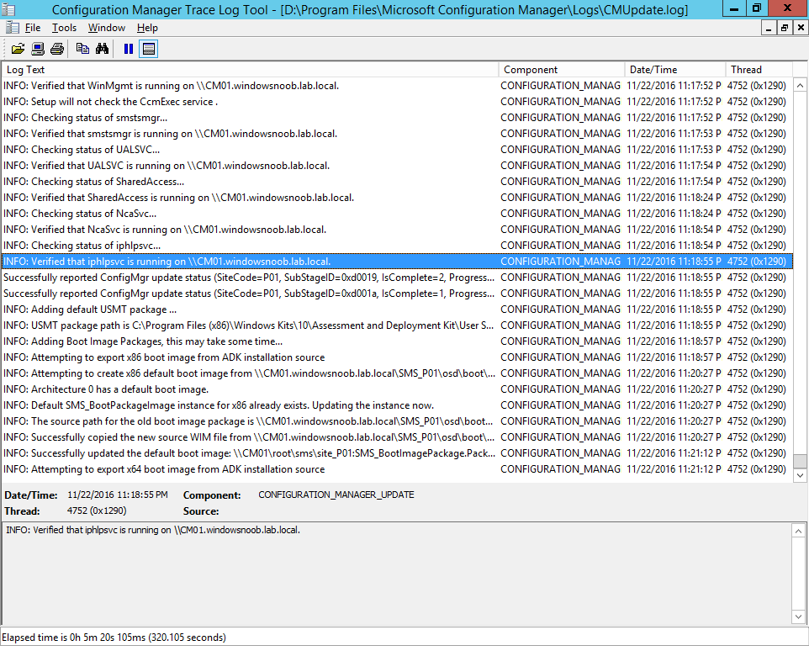The height and width of the screenshot is (672, 809).
Task: Select 'Architecture 0 has a default boot image' row
Action: tap(397, 389)
